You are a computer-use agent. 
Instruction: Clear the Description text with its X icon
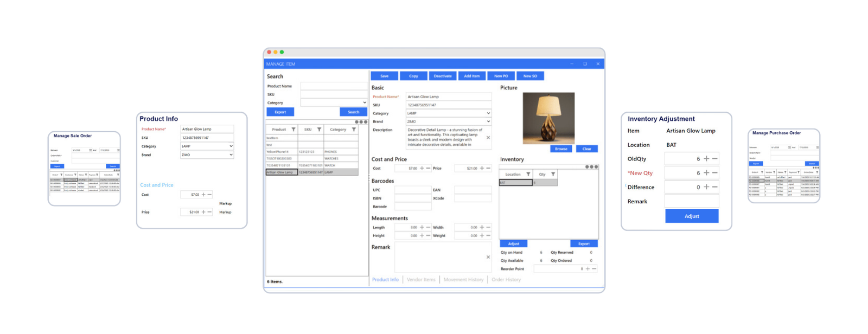(x=488, y=138)
